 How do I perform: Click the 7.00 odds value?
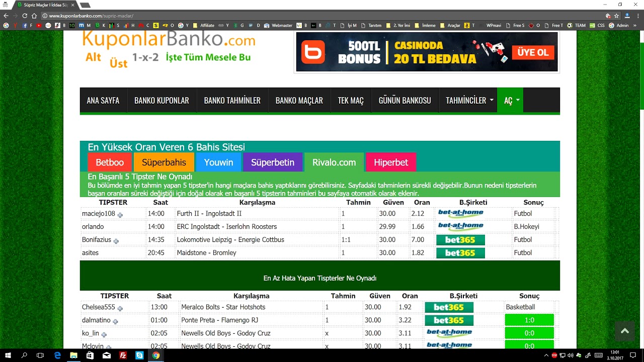pos(418,240)
